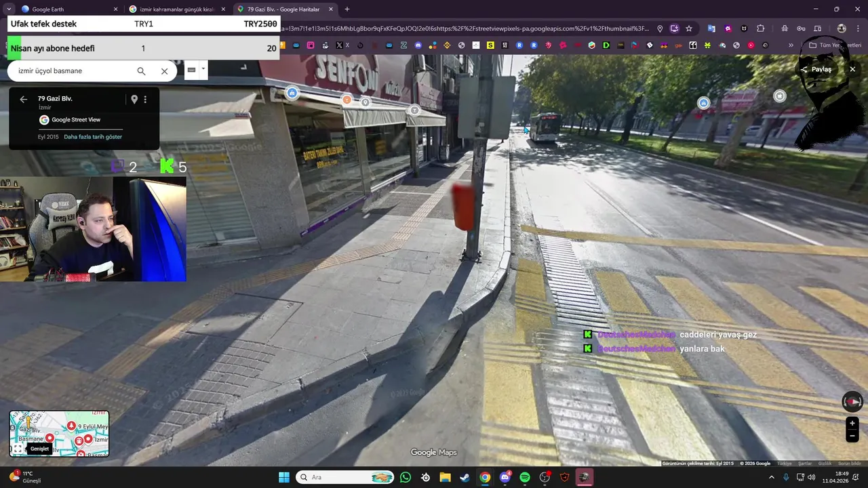Open Steam from the taskbar

465,477
